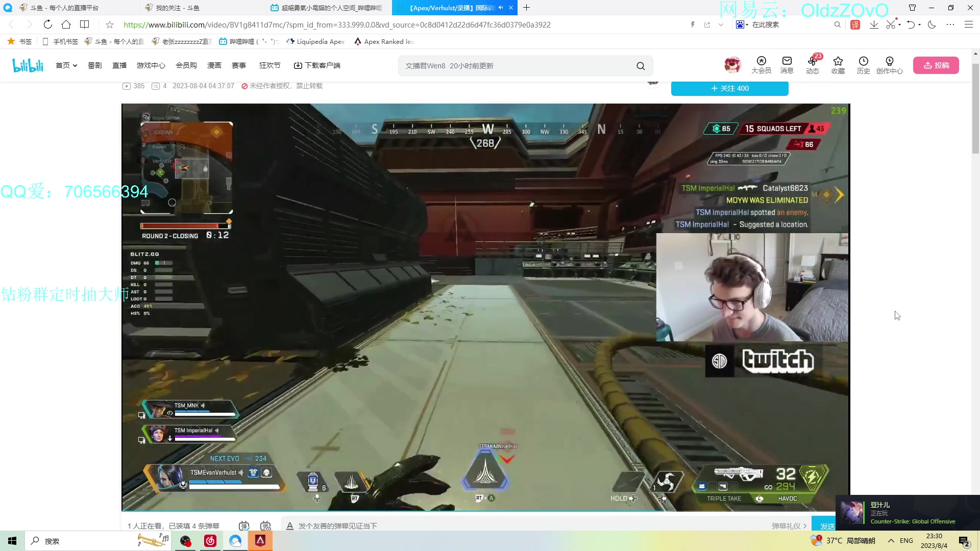Open the new tab plus button
980x551 pixels.
click(527, 8)
